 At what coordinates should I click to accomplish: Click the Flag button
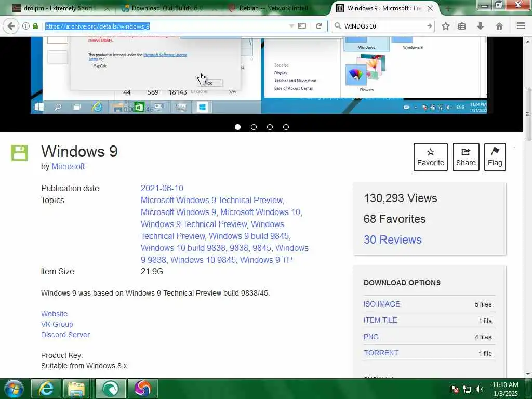click(495, 157)
